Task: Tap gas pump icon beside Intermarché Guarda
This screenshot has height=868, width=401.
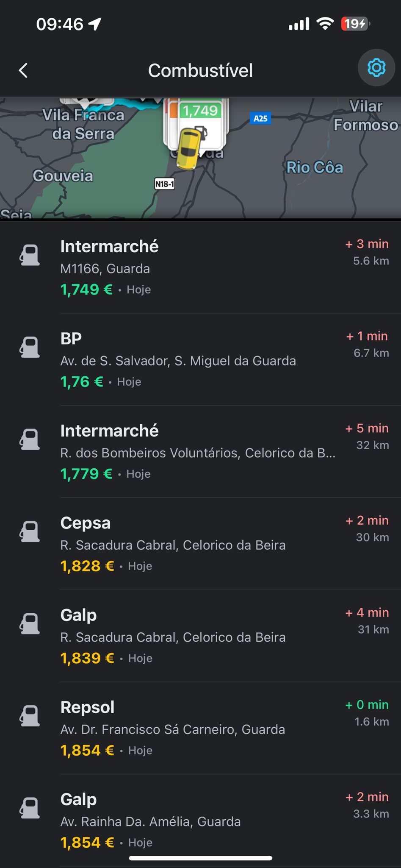Action: point(30,255)
